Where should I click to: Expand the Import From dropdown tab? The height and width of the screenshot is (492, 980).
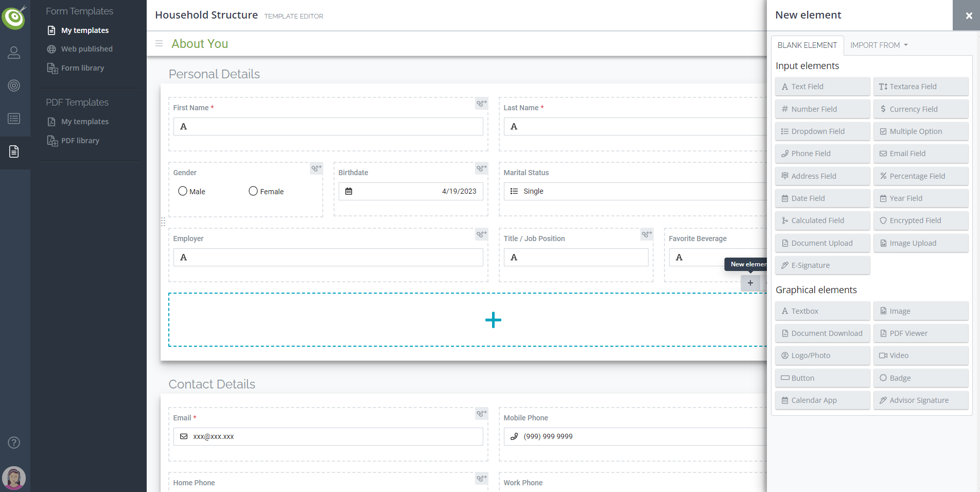click(x=879, y=45)
